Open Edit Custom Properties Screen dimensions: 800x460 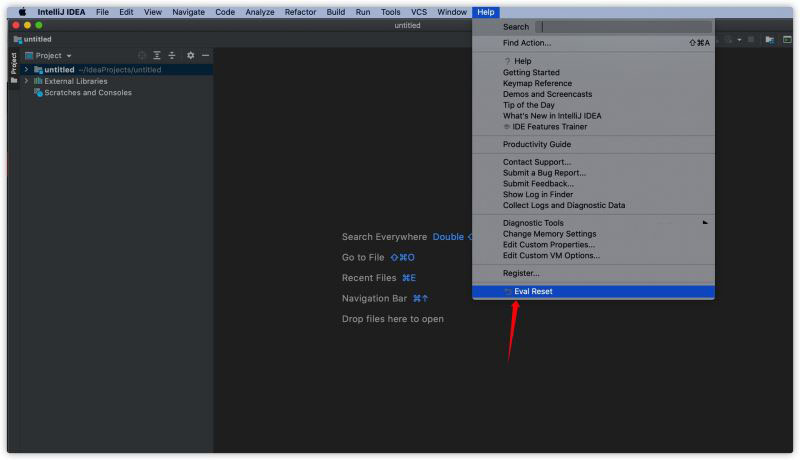(593, 245)
